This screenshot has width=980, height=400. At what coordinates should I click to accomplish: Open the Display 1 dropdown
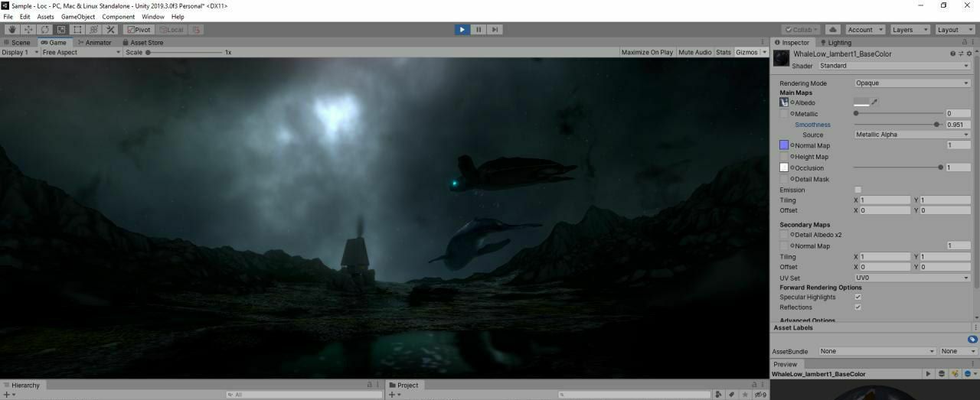(20, 52)
